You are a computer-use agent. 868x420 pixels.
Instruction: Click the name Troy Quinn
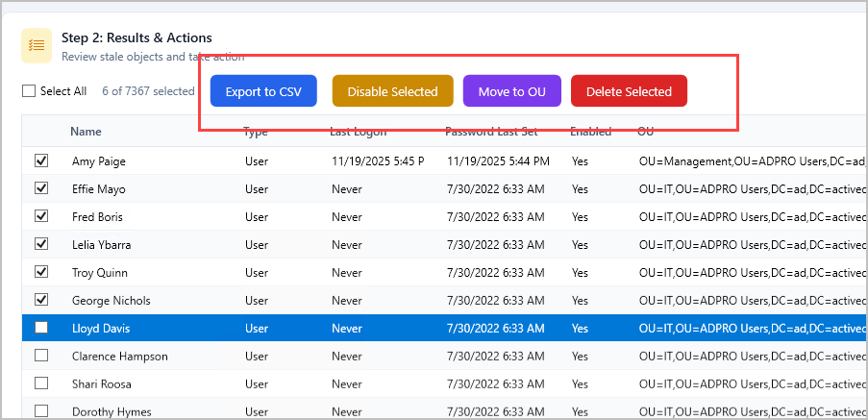coord(100,273)
